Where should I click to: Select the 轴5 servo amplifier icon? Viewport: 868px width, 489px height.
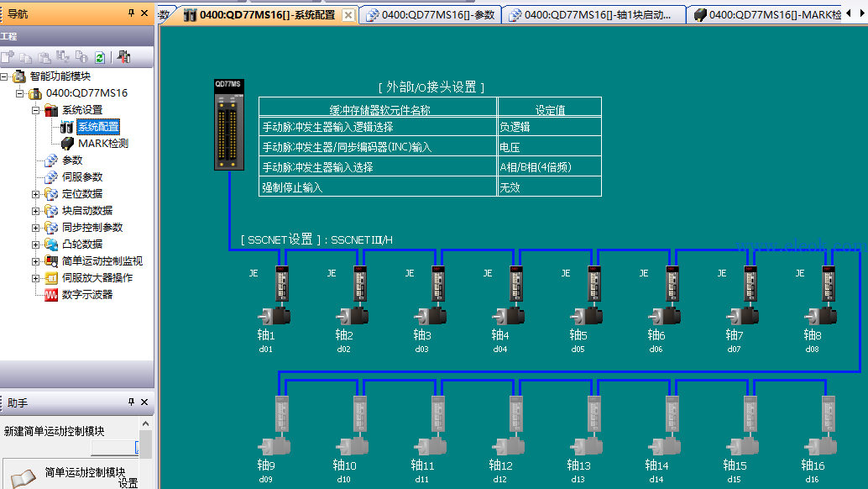(594, 283)
